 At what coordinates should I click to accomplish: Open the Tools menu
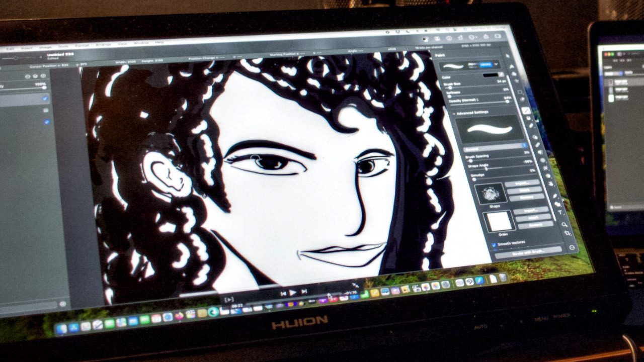(64, 46)
